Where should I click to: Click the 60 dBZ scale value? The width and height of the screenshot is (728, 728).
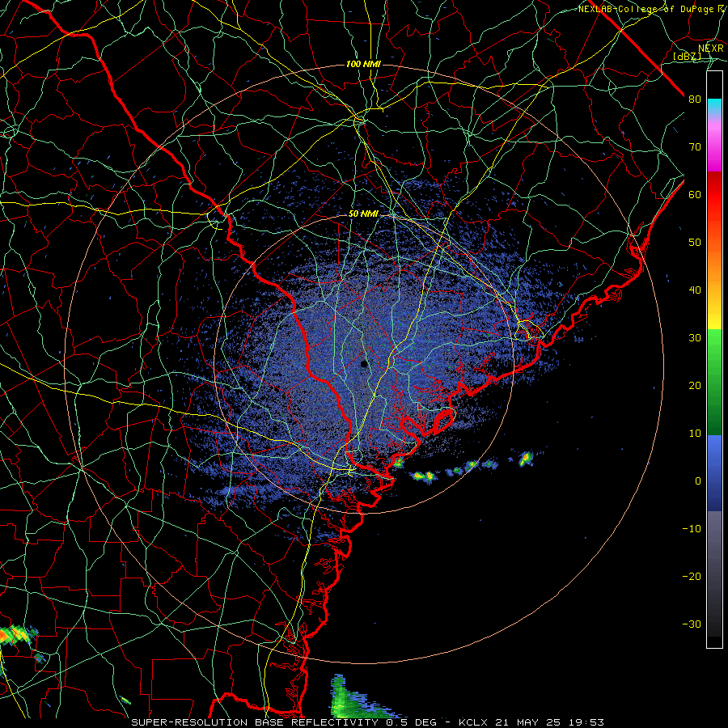coord(695,194)
